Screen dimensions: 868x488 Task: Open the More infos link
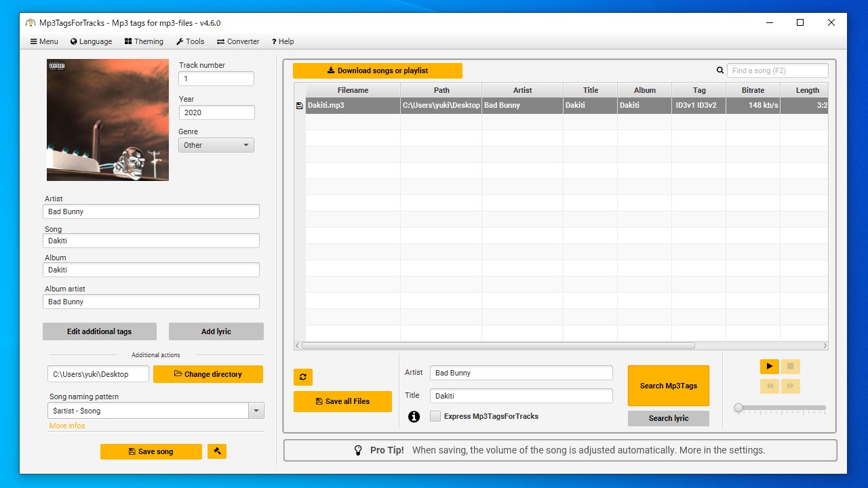[x=67, y=426]
